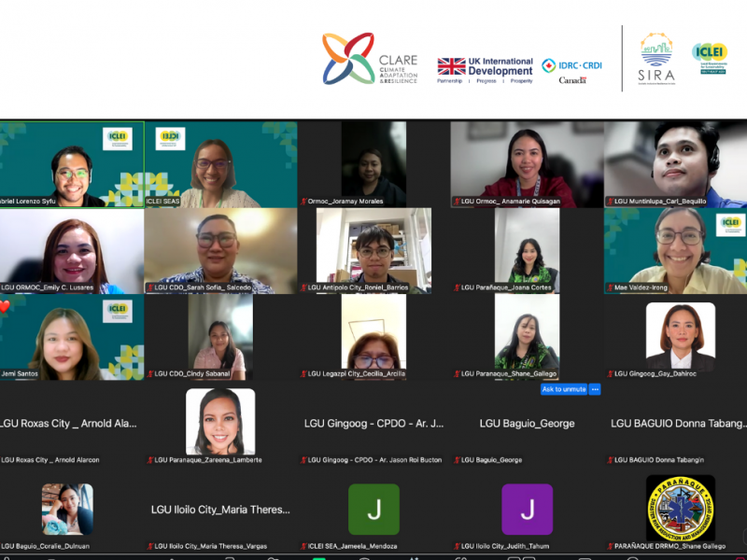747x560 pixels.
Task: Click muted mic icon beside LGU Baguio_George label
Action: tap(458, 460)
